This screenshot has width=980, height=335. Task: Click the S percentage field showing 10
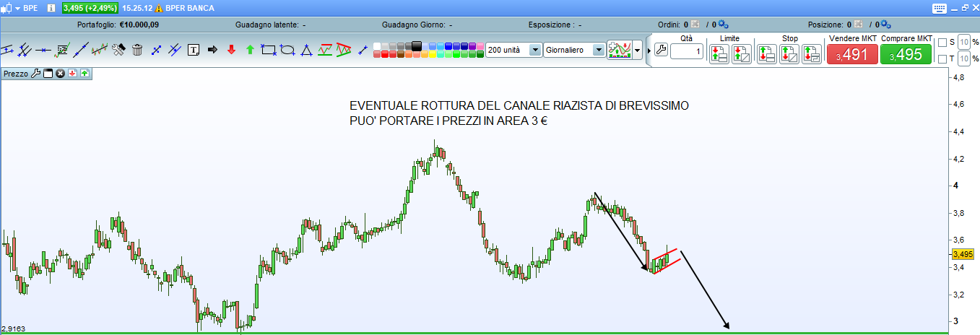point(964,43)
